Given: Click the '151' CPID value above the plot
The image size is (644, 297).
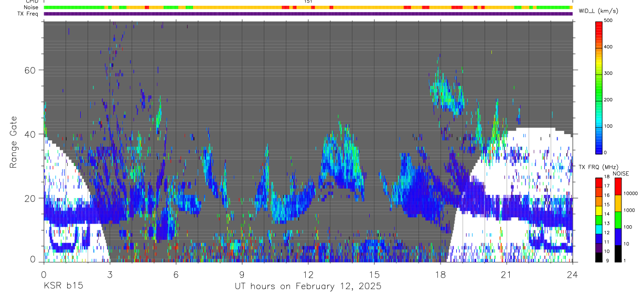Looking at the screenshot, I should pyautogui.click(x=308, y=2).
